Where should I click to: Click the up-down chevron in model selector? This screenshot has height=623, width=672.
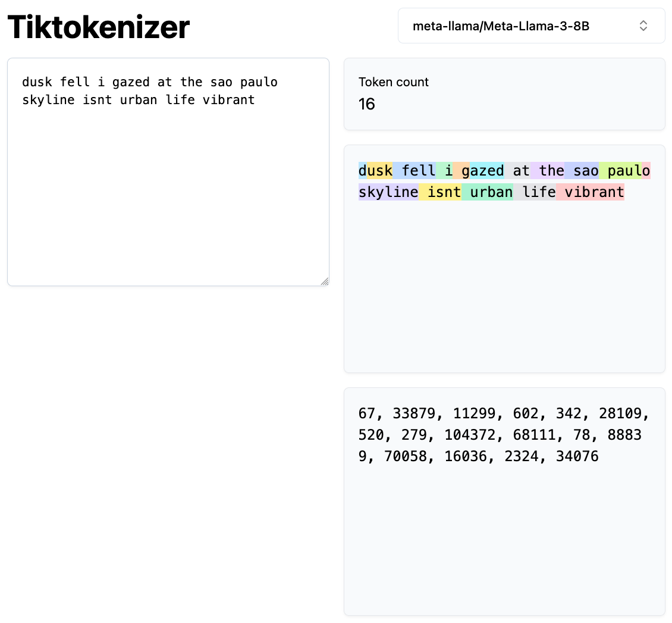click(x=643, y=26)
